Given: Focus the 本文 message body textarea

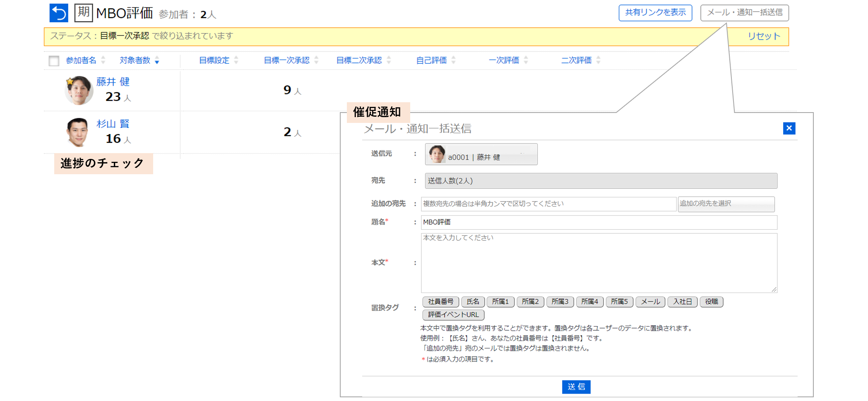Looking at the screenshot, I should [599, 263].
